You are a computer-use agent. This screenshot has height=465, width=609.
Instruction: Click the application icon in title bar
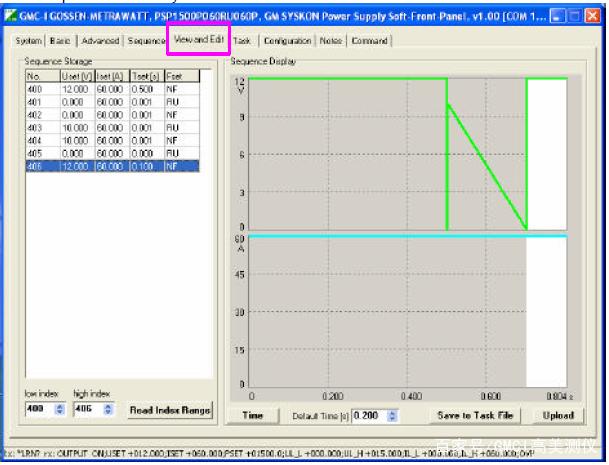10,16
